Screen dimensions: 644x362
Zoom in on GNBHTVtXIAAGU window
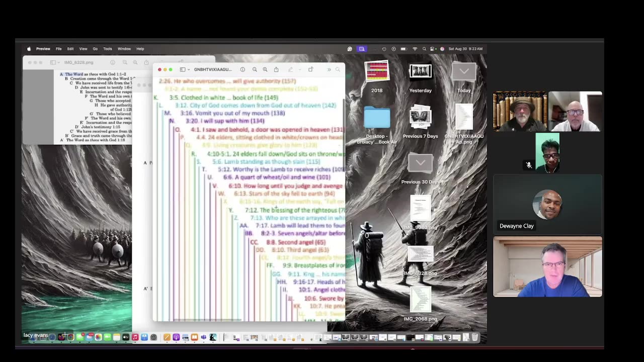pyautogui.click(x=265, y=69)
